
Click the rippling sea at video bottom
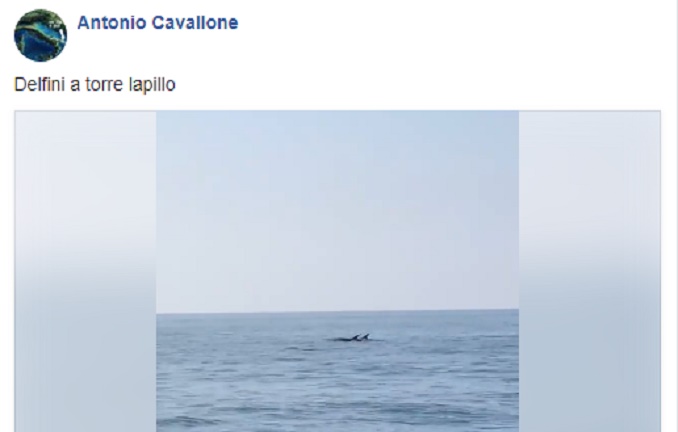[x=337, y=389]
